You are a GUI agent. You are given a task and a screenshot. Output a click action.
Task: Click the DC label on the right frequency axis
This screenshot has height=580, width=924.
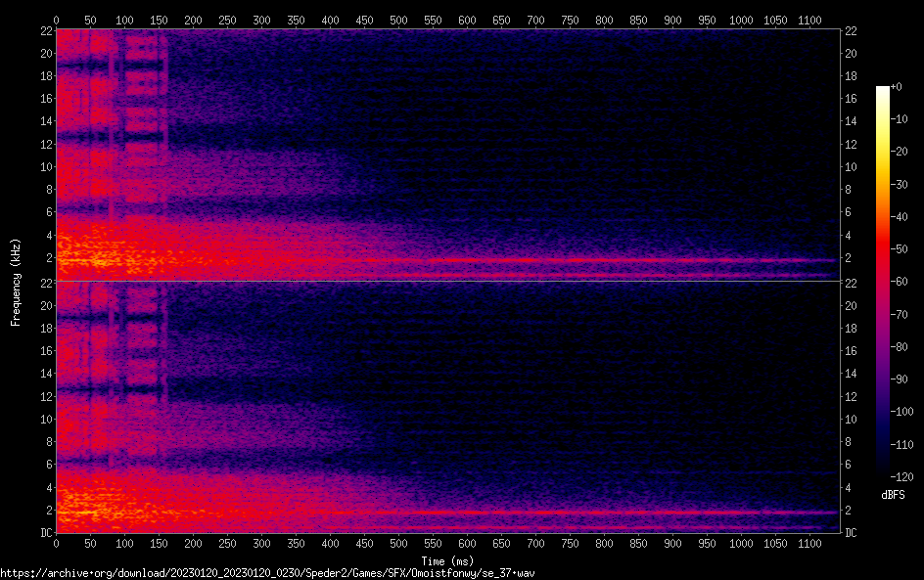point(852,533)
